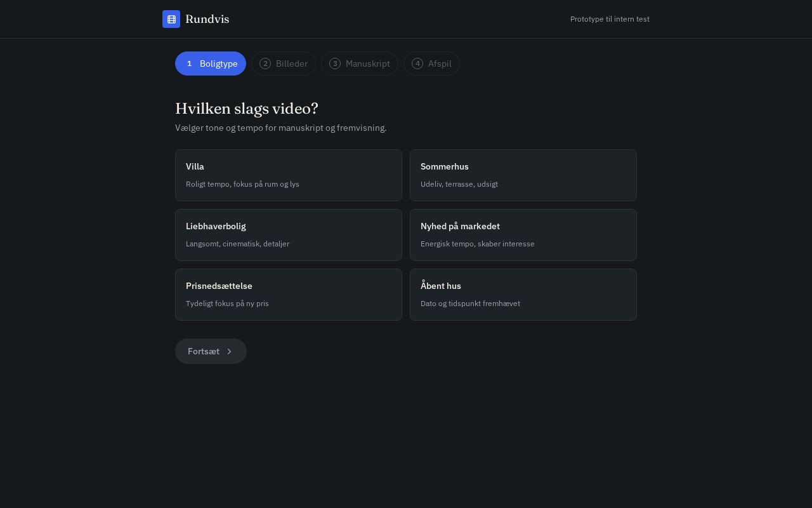Screen dimensions: 812x508
Task: Click 'Vælger tone og tempo' subtitle text
Action: coord(281,128)
